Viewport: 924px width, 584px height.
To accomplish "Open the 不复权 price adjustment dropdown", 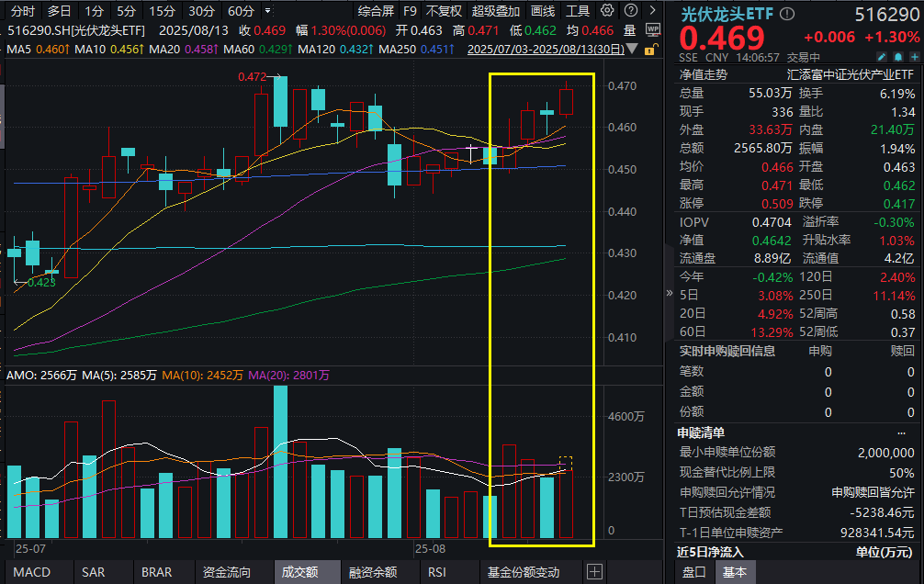I will coord(445,11).
